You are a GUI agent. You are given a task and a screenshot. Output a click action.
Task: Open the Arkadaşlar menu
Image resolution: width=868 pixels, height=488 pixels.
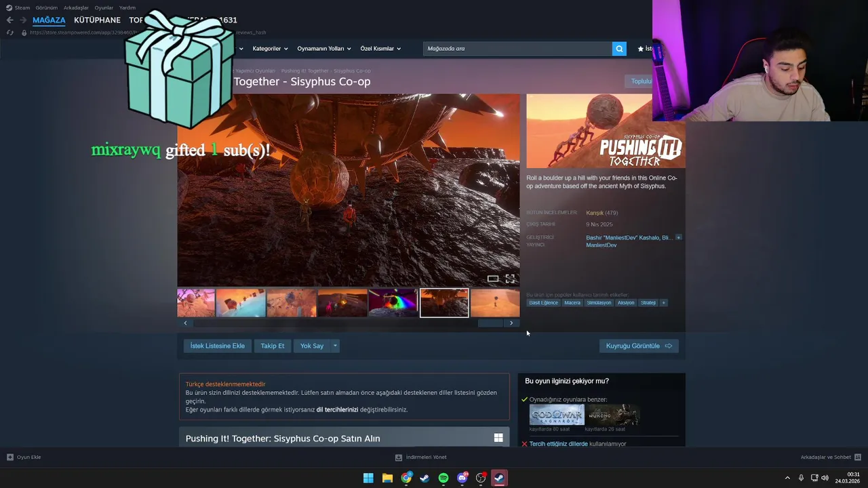click(x=76, y=7)
